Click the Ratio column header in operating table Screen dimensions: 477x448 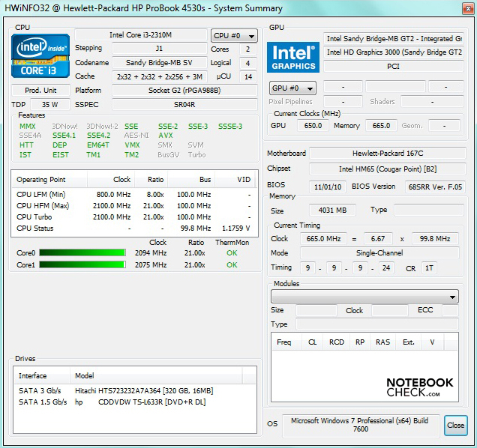151,179
